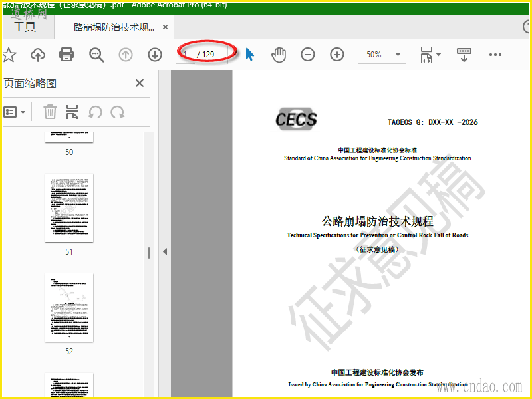The height and width of the screenshot is (399, 532).
Task: Click the current page number field
Action: click(x=186, y=55)
